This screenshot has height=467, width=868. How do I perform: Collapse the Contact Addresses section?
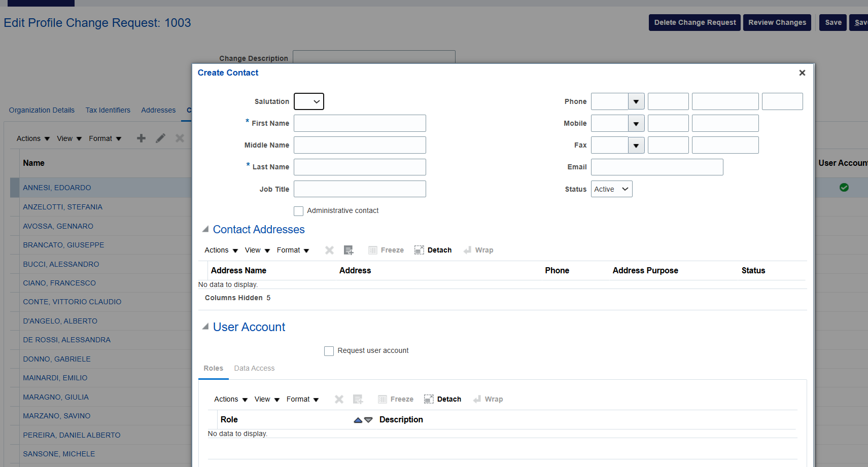205,229
